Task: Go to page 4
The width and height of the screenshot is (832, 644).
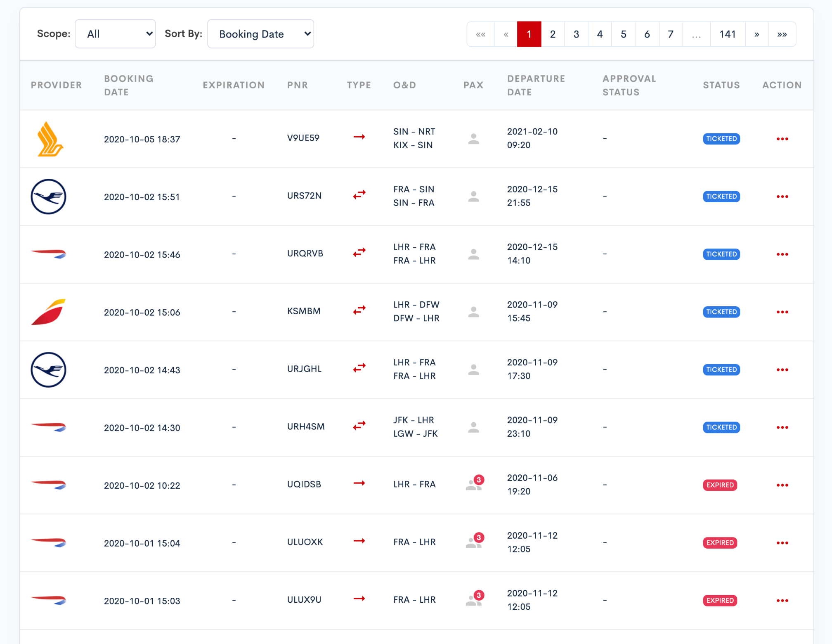Action: pos(600,34)
